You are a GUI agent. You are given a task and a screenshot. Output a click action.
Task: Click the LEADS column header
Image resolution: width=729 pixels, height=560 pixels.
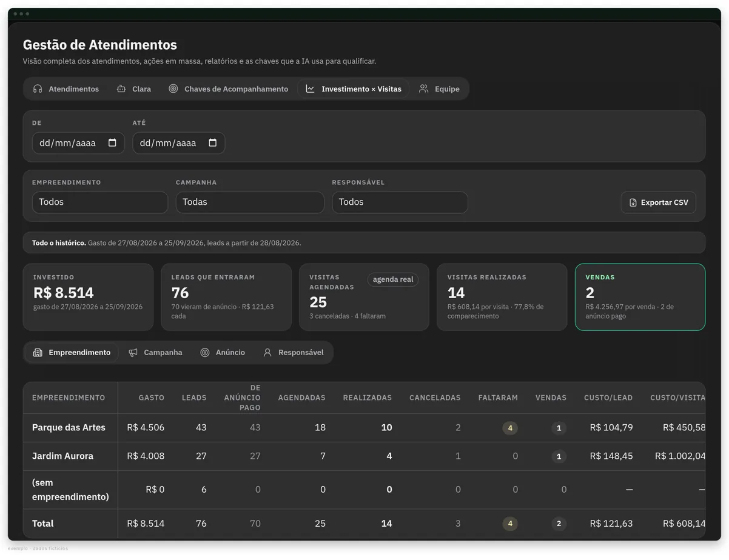[x=194, y=398]
